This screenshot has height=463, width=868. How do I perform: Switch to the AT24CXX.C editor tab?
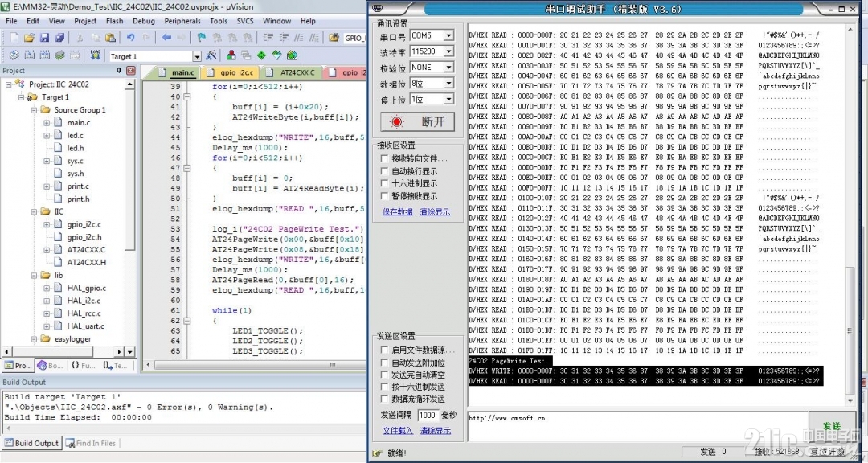click(291, 72)
